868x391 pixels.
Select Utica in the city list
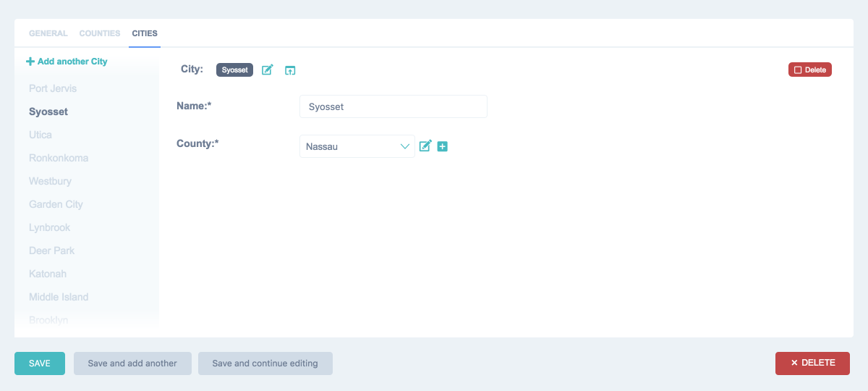tap(41, 135)
